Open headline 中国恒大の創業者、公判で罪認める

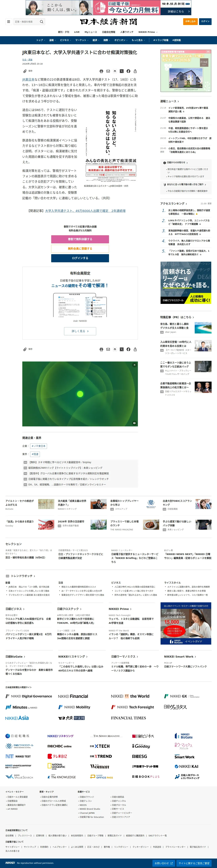189,120
